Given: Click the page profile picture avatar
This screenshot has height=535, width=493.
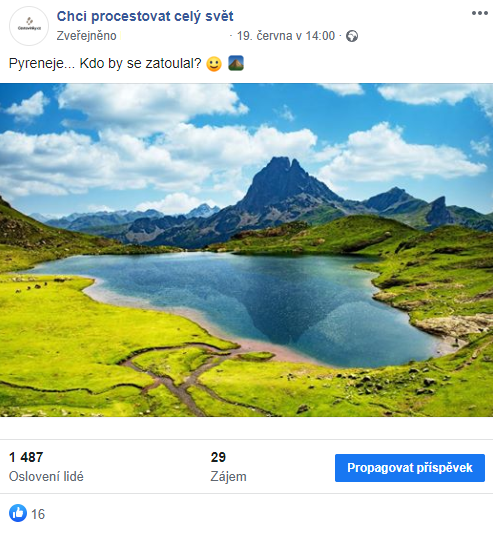Looking at the screenshot, I should pos(29,26).
